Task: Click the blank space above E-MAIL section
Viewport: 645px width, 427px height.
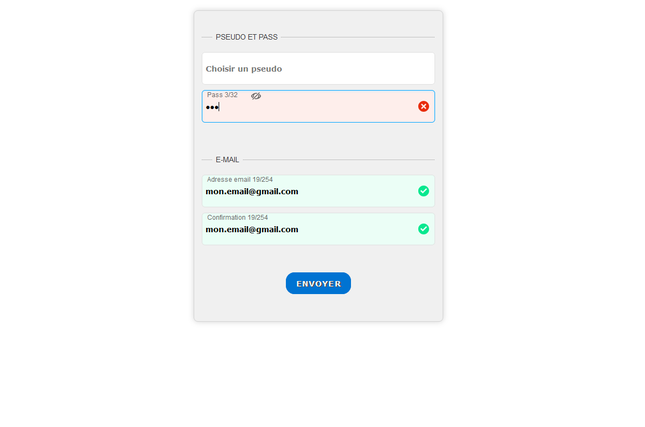Action: click(x=318, y=138)
